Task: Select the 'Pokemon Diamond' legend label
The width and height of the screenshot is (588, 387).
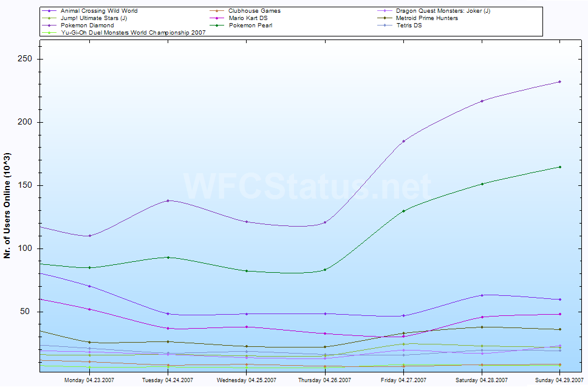Action: (x=87, y=26)
